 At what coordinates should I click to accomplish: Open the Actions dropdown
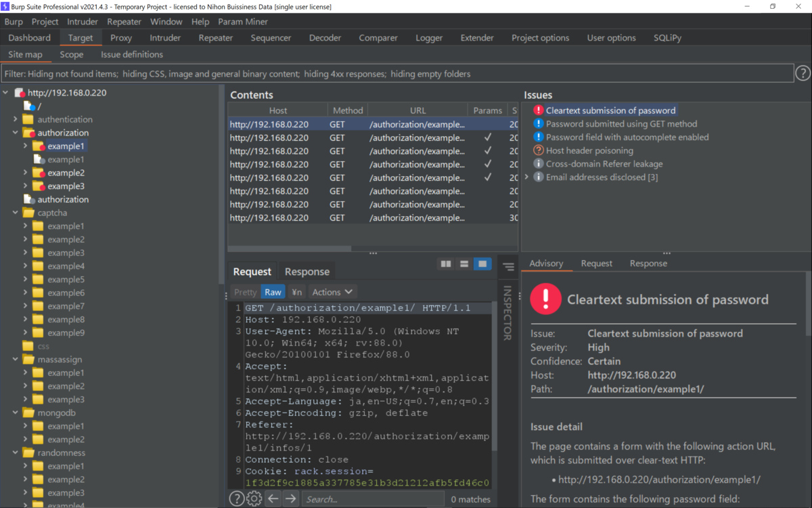(x=332, y=292)
